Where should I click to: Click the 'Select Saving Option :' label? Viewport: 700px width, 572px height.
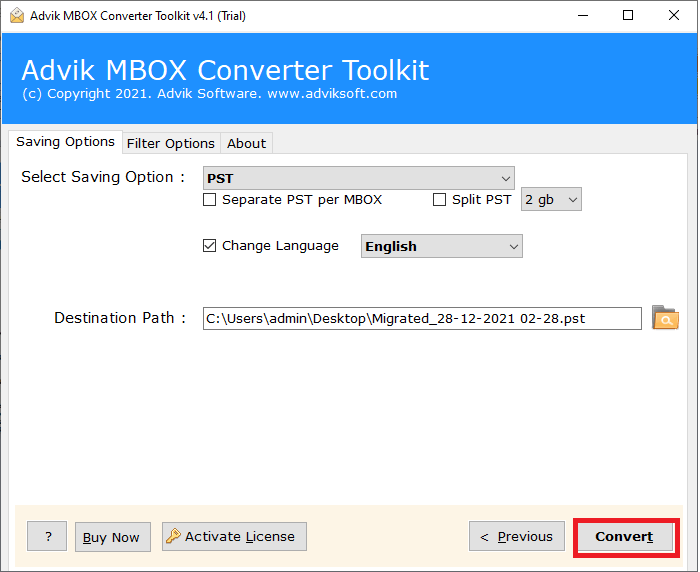point(103,177)
